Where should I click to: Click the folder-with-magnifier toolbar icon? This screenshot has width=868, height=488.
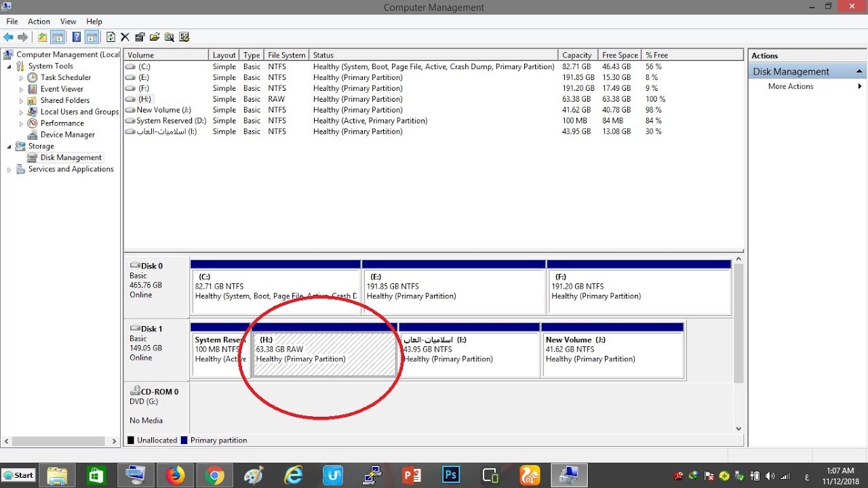point(170,37)
